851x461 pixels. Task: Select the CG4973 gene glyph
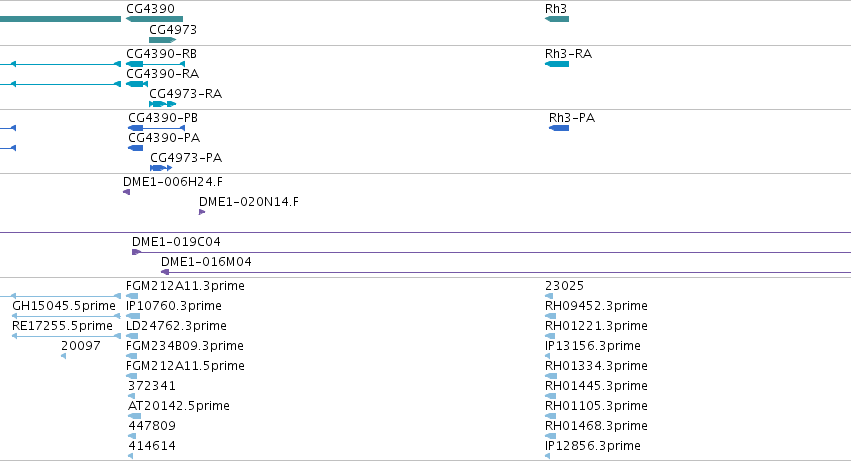pos(163,40)
